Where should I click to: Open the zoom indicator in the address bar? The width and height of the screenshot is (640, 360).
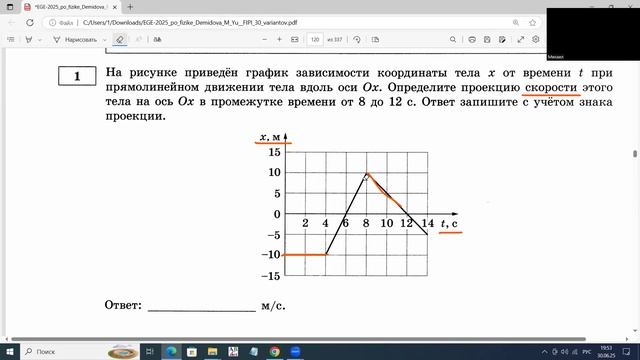[x=516, y=23]
